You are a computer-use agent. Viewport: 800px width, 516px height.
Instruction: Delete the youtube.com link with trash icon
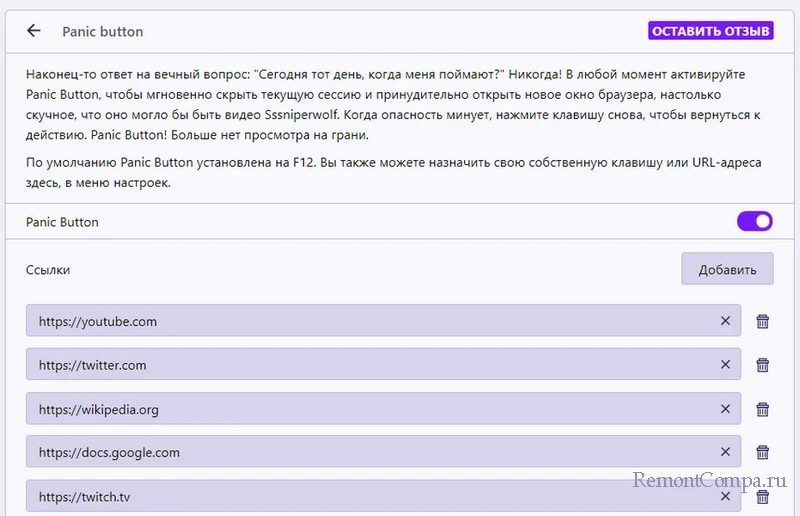762,321
